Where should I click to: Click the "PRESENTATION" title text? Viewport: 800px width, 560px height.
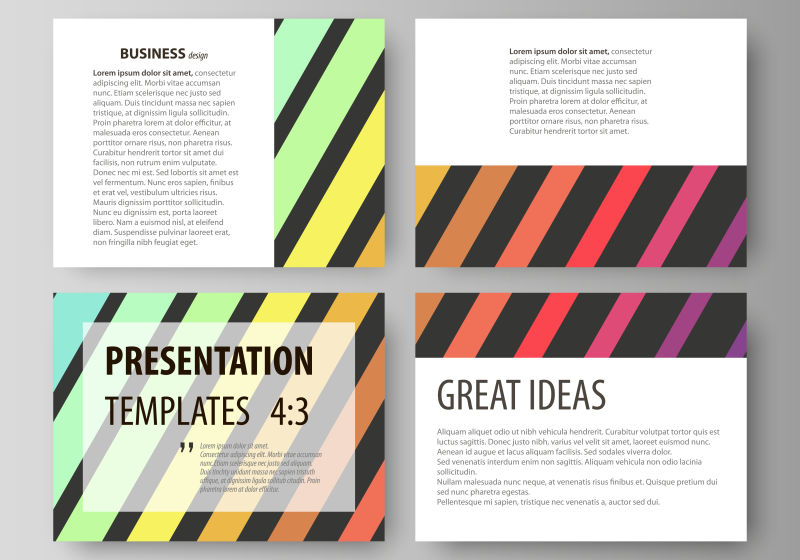click(x=209, y=360)
